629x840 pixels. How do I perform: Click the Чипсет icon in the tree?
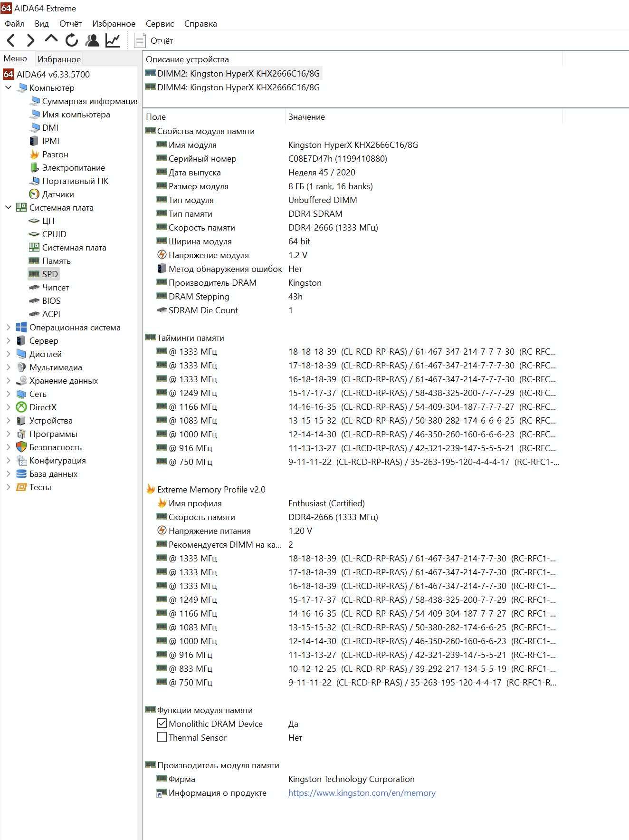pos(34,287)
